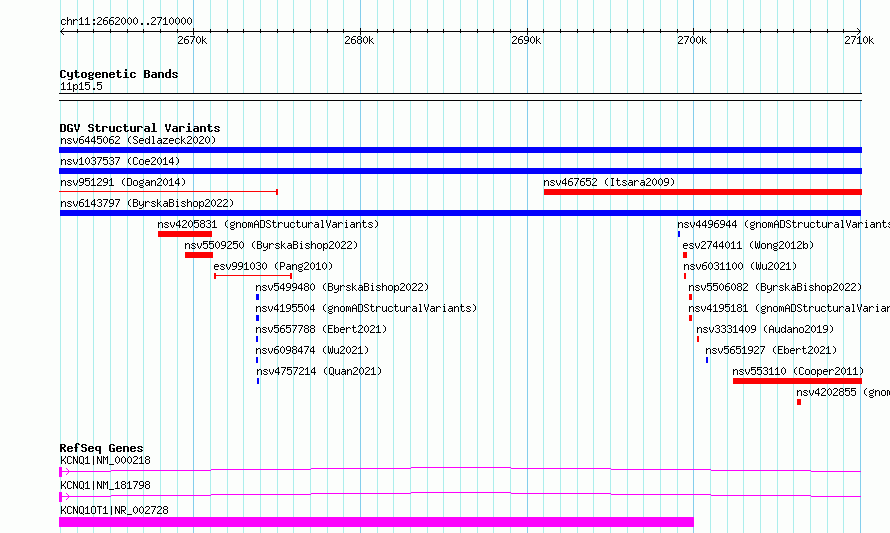This screenshot has height=533, width=890.
Task: Open nsv6143797 (ByrskaBishop2022) label
Action: coord(147,203)
